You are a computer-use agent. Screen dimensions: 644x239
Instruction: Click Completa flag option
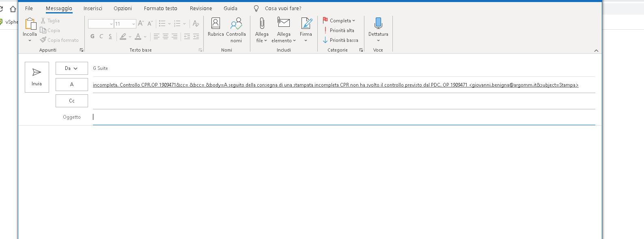coord(339,21)
